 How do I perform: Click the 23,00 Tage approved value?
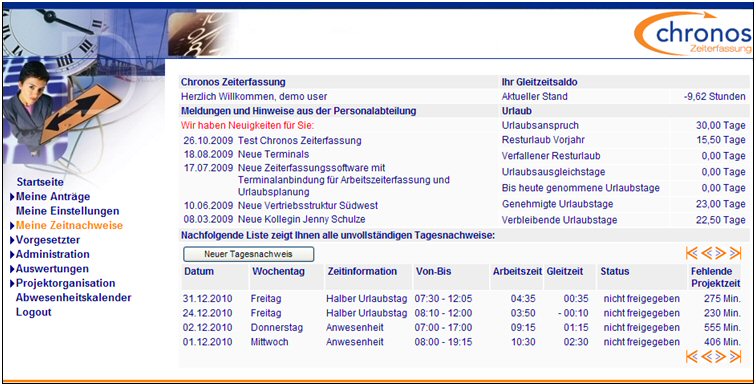click(x=721, y=204)
